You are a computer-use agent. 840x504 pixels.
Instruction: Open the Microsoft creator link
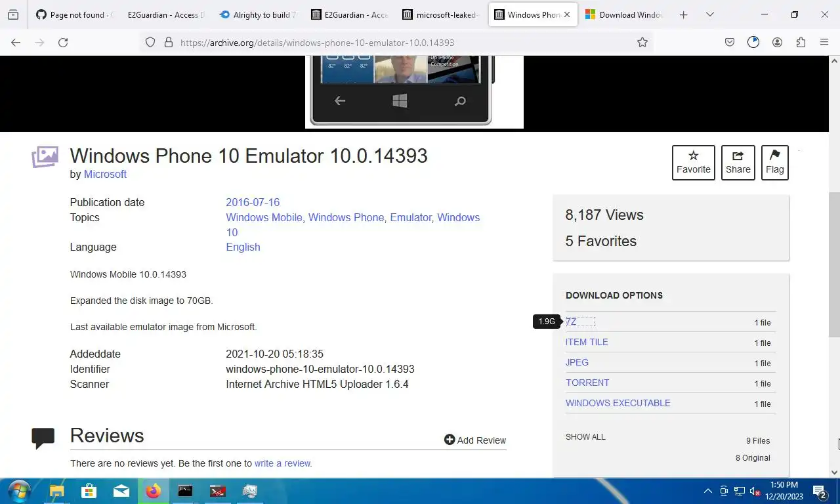coord(105,174)
